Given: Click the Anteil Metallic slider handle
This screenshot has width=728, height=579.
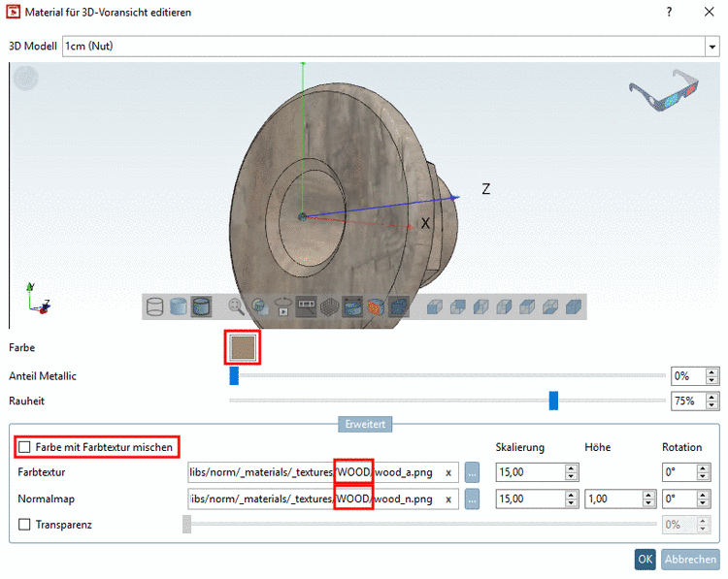Looking at the screenshot, I should coord(234,375).
